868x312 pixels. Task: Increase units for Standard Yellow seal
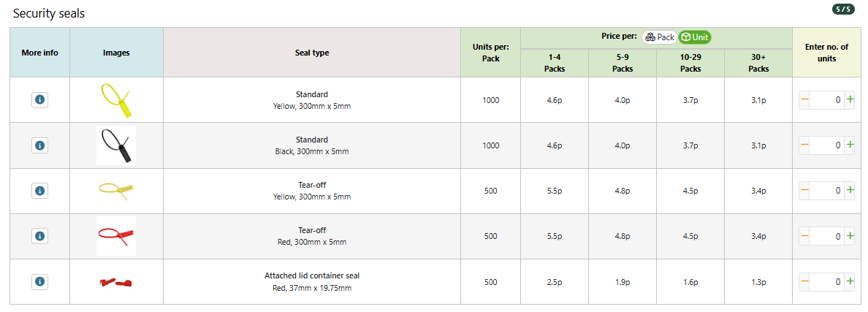click(850, 100)
